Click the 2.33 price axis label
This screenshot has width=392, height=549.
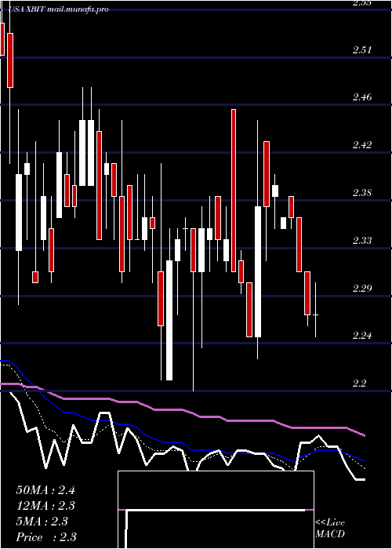pos(362,241)
